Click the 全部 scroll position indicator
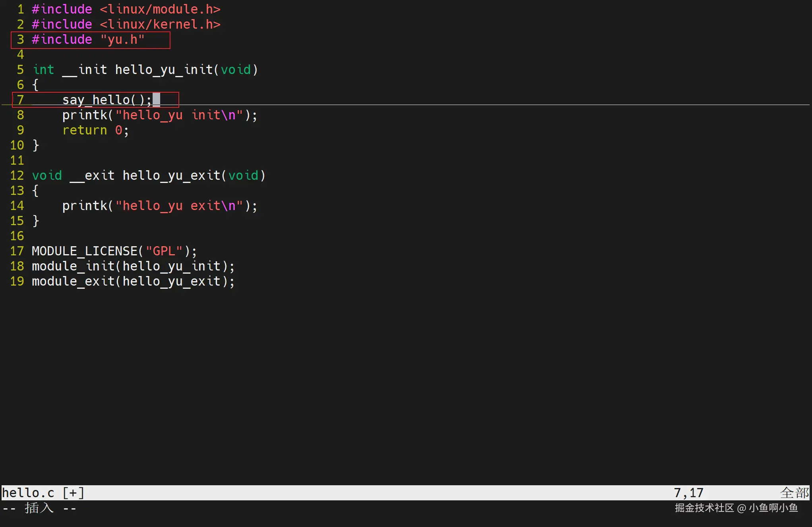This screenshot has width=812, height=527. point(794,493)
